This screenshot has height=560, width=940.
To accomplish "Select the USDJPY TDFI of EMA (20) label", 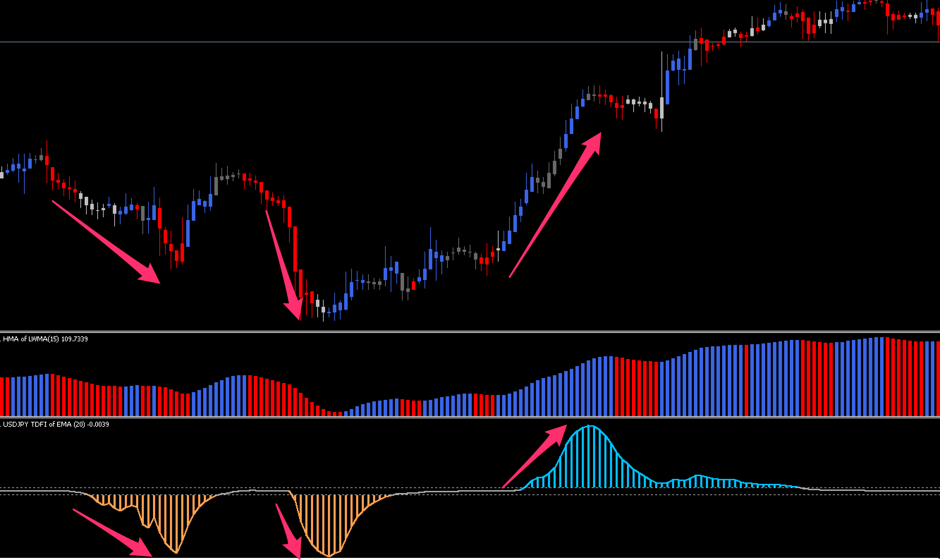I will (56, 424).
